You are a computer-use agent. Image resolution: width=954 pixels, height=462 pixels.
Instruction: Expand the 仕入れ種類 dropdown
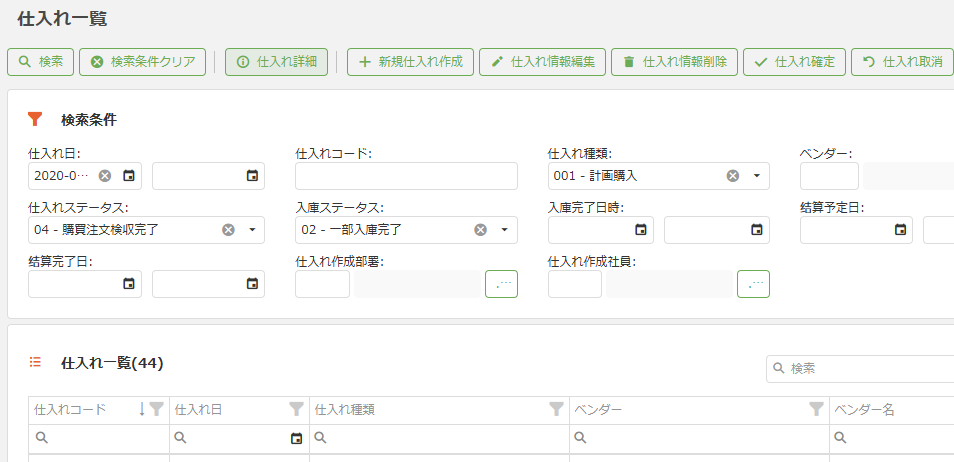tap(756, 176)
